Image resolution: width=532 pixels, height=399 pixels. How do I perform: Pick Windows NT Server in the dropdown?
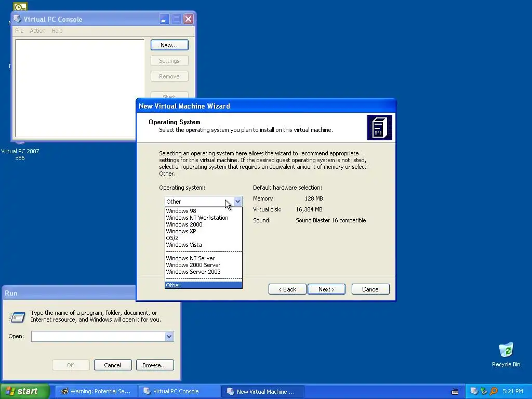pos(204,258)
